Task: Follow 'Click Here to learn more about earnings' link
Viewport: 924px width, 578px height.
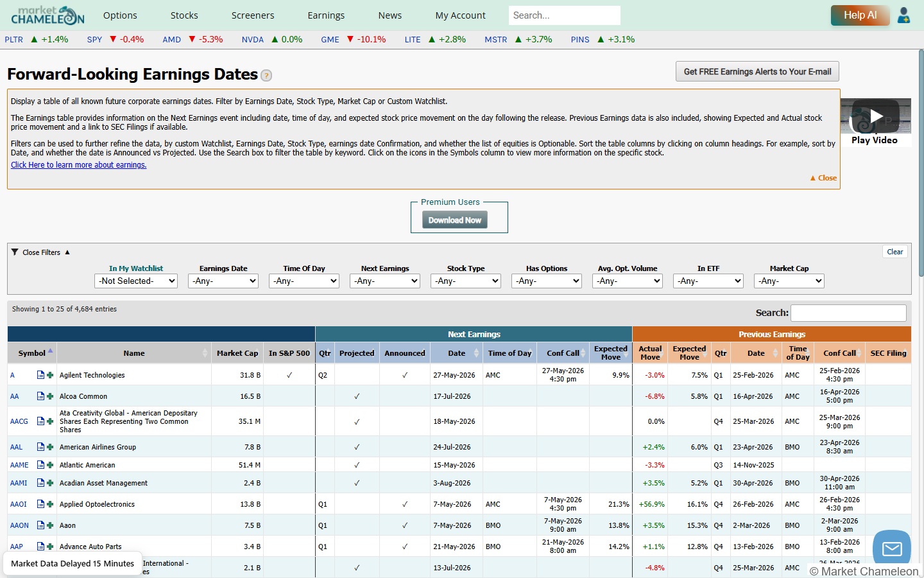Action: (x=78, y=165)
